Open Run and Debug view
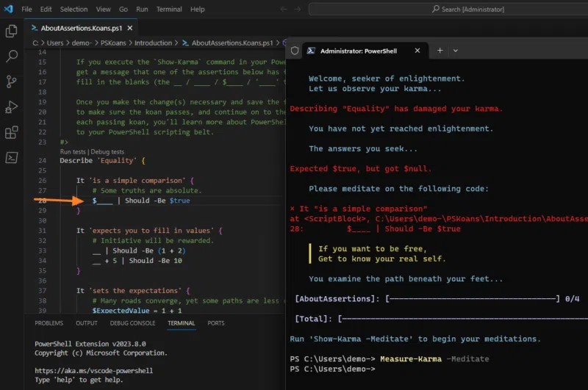The height and width of the screenshot is (390, 588). 11,107
